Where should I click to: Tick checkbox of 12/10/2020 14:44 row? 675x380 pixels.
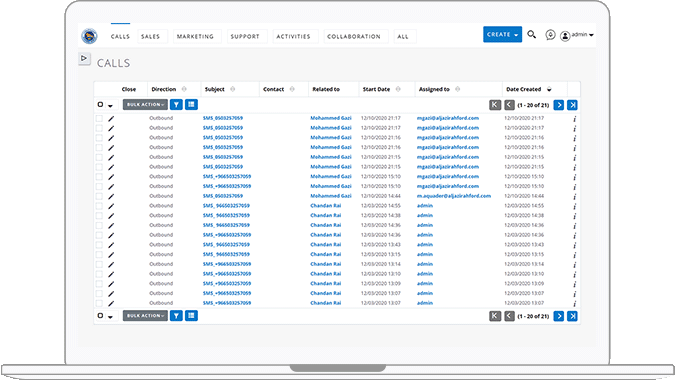[99, 196]
